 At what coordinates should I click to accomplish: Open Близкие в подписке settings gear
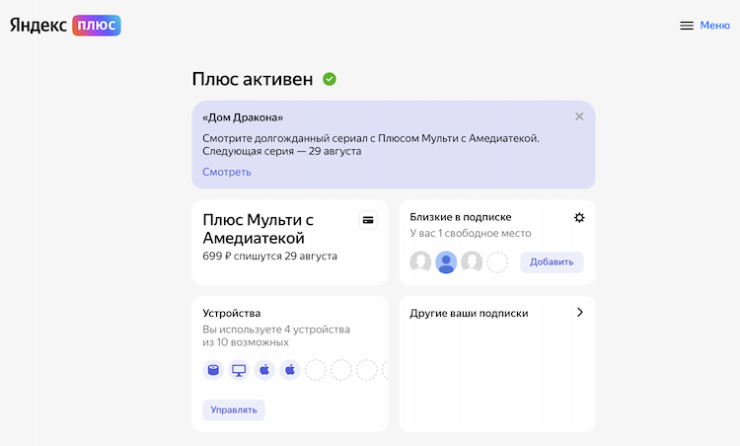tap(579, 218)
